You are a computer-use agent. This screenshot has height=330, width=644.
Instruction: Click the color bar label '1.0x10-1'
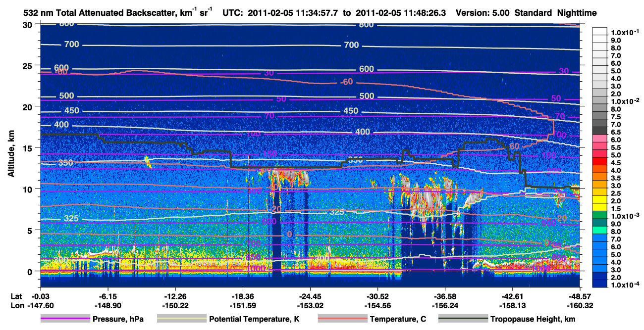[624, 32]
